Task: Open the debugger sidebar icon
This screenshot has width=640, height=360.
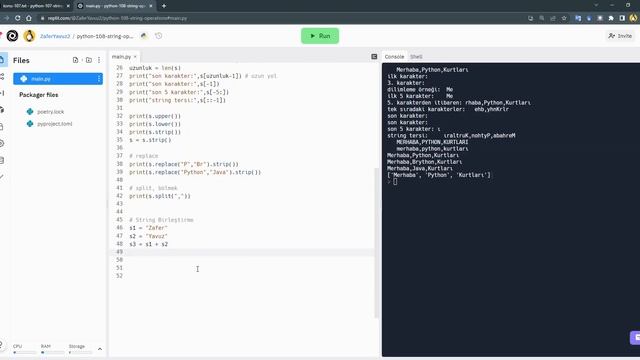Action: pos(2,93)
